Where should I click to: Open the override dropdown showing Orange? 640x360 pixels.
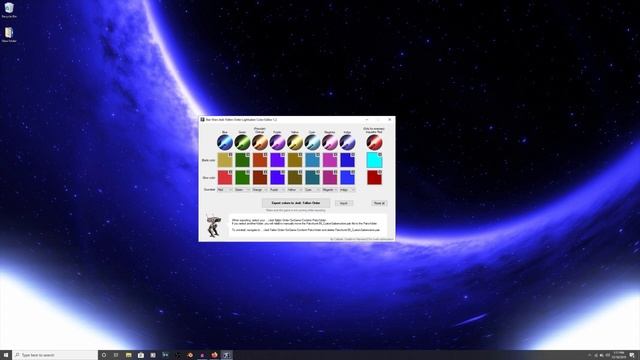pos(260,190)
